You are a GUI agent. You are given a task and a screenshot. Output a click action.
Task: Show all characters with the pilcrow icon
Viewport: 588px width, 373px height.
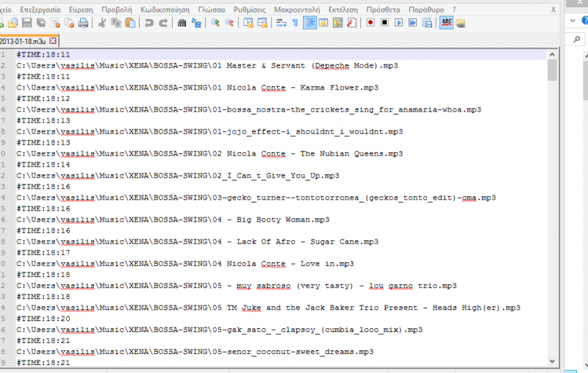pyautogui.click(x=295, y=23)
